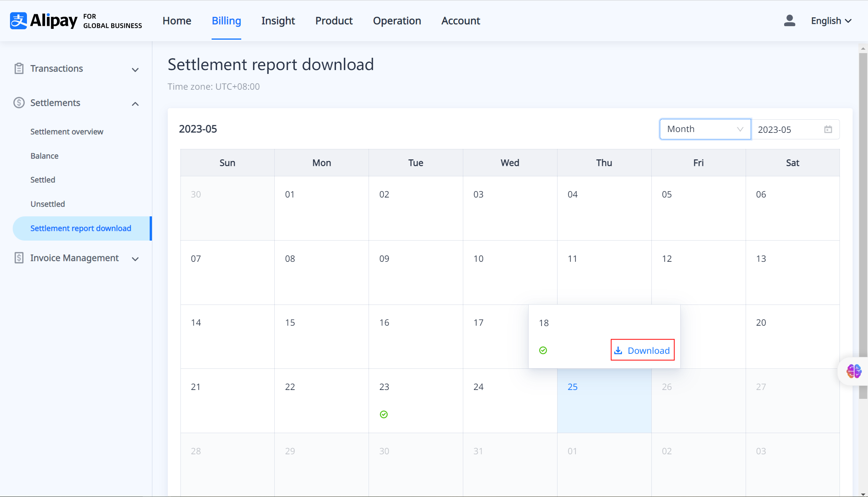Collapse the Settlements sidebar section

(135, 104)
